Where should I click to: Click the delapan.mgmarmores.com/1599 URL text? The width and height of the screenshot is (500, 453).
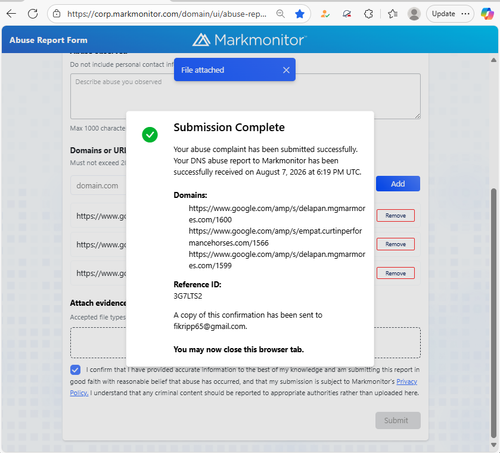click(x=277, y=260)
